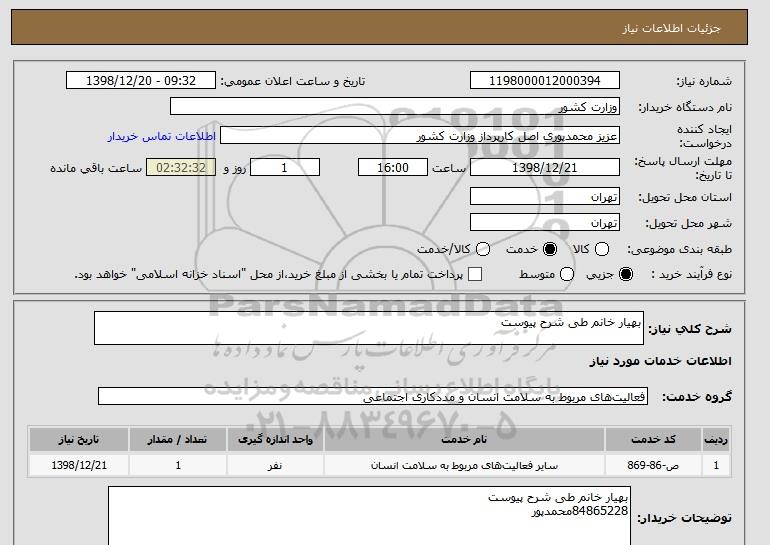Click the نوع فرآیند خرید label

(691, 274)
